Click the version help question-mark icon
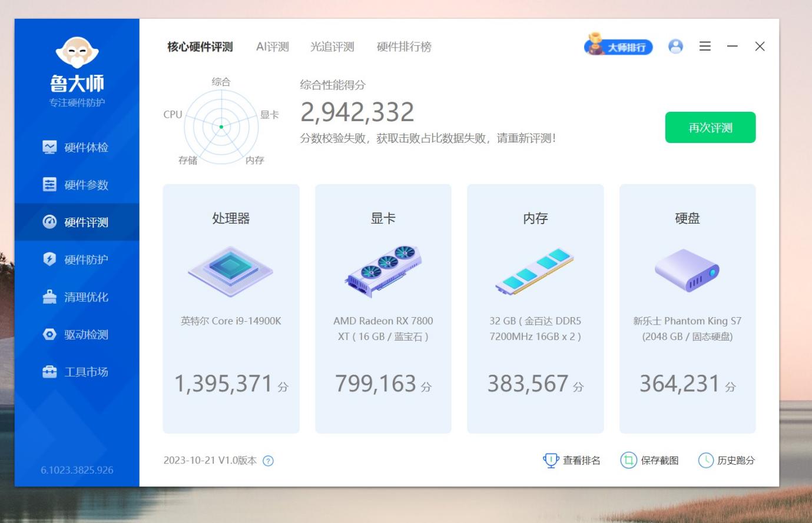Viewport: 812px width, 523px height. coord(268,461)
